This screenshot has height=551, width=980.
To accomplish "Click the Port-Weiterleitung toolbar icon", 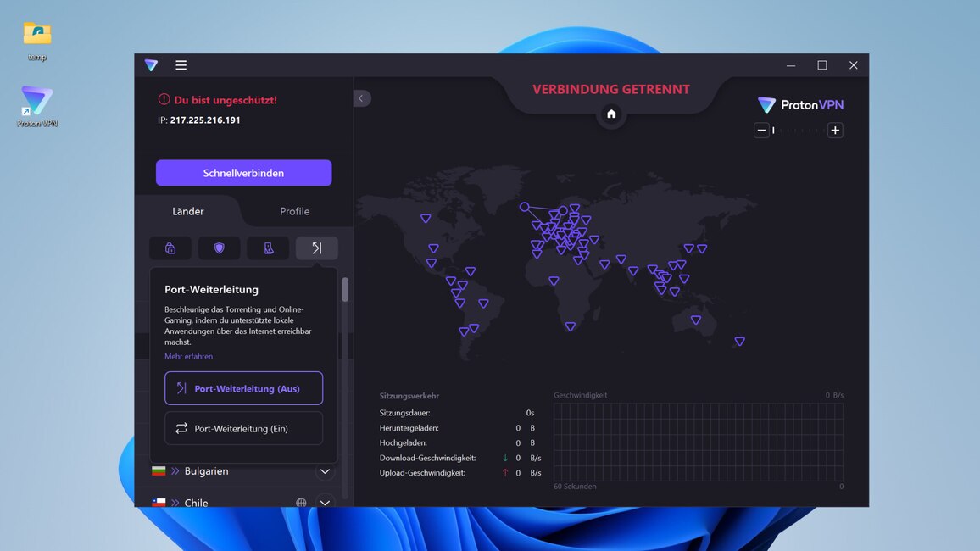I will (x=317, y=248).
